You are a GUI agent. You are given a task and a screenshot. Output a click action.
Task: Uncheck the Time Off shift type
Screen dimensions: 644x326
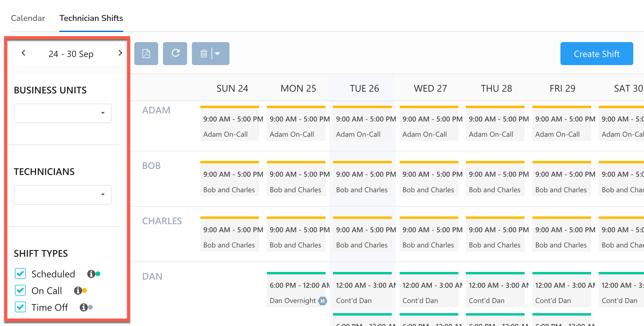point(20,307)
